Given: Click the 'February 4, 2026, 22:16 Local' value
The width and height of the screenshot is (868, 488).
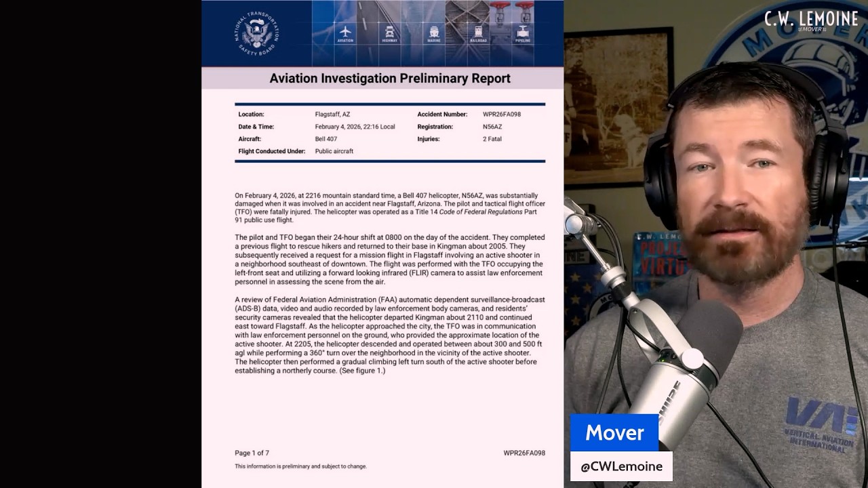Looking at the screenshot, I should [355, 127].
